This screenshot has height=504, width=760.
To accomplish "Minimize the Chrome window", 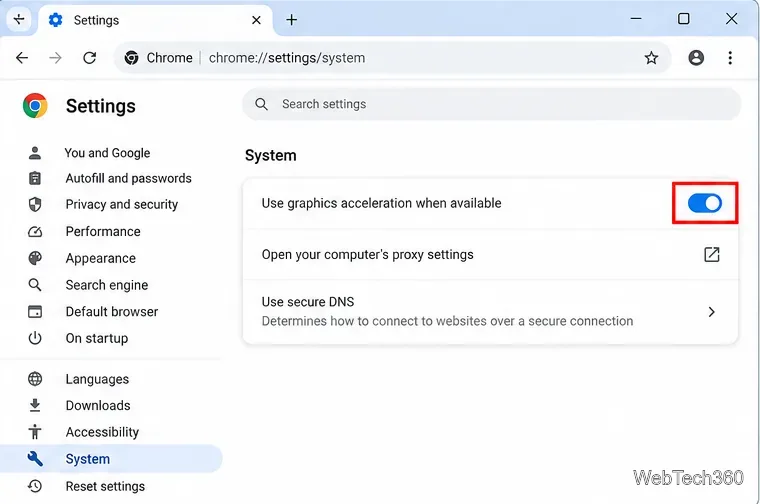I will [x=636, y=19].
